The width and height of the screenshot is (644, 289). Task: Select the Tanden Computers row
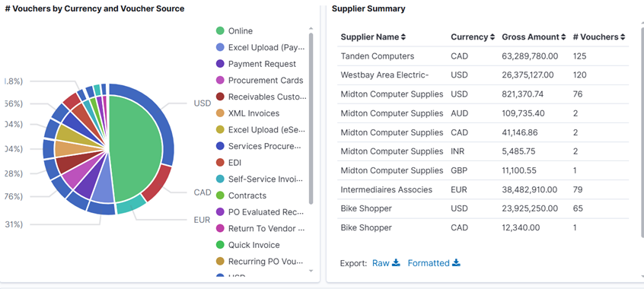[x=483, y=56]
